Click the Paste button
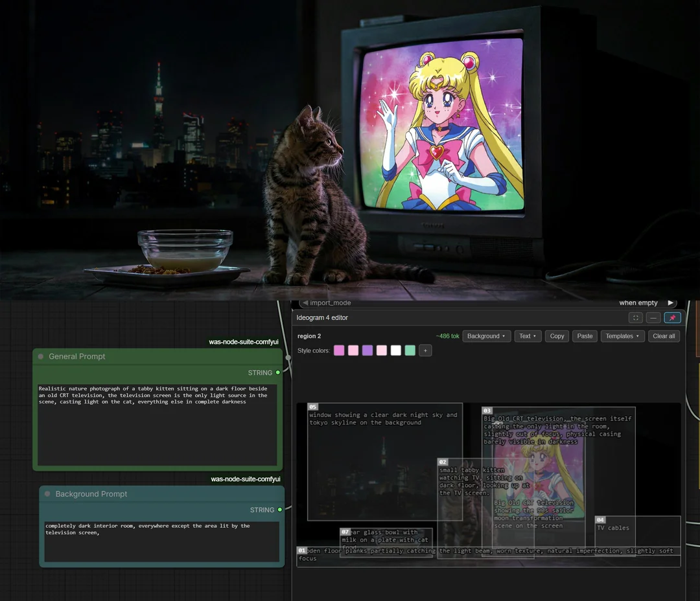 pyautogui.click(x=585, y=336)
